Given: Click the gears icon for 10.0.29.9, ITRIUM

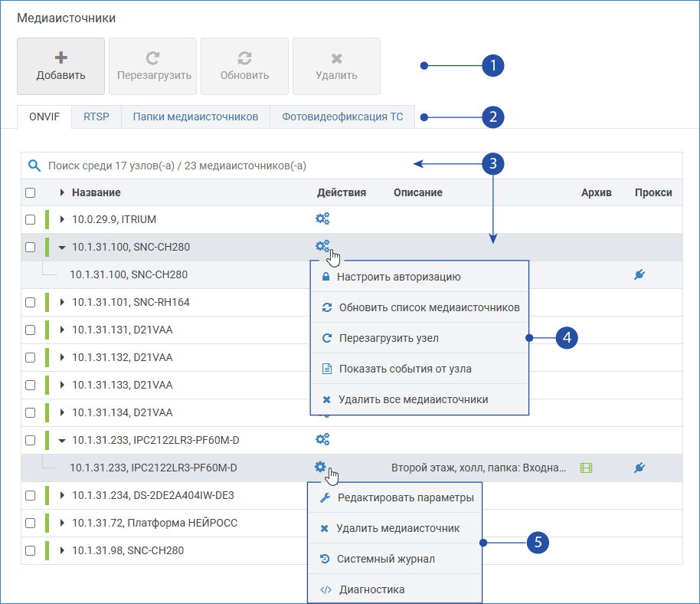Looking at the screenshot, I should pos(322,219).
